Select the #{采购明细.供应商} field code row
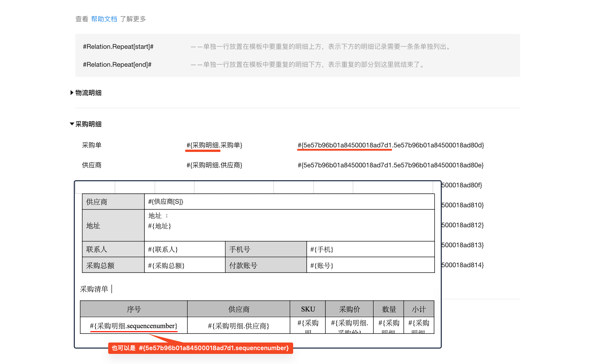The width and height of the screenshot is (602, 364). (x=214, y=165)
